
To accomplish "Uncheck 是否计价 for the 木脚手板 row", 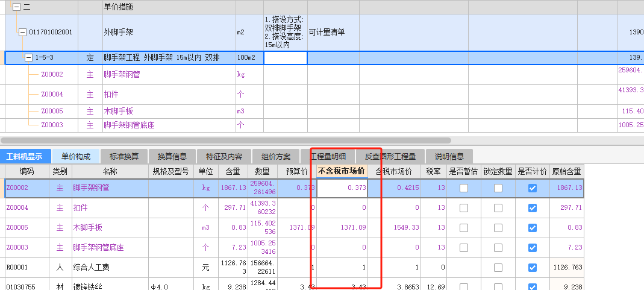I will click(533, 227).
